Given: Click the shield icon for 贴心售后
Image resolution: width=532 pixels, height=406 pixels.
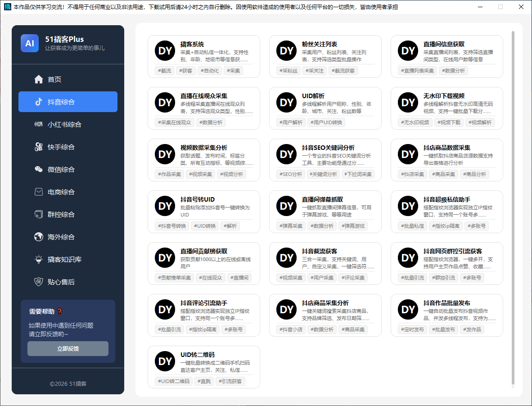Looking at the screenshot, I should pyautogui.click(x=39, y=282).
